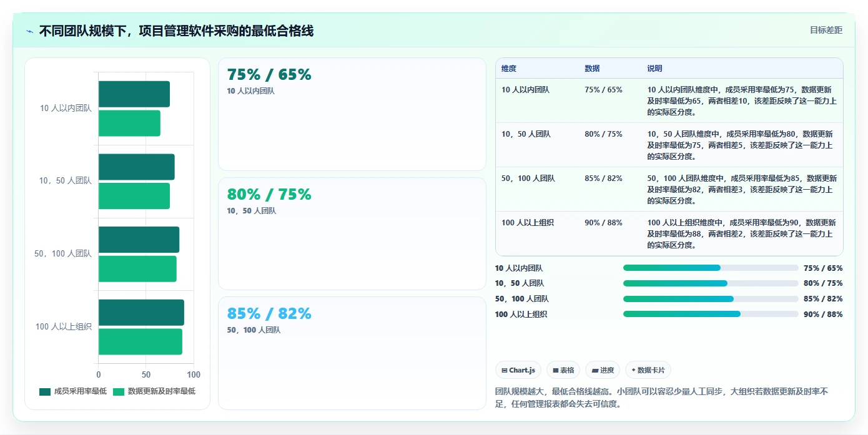Image resolution: width=868 pixels, height=435 pixels.
Task: Click the 90% / 88% value beside the progress bar
Action: (x=823, y=315)
